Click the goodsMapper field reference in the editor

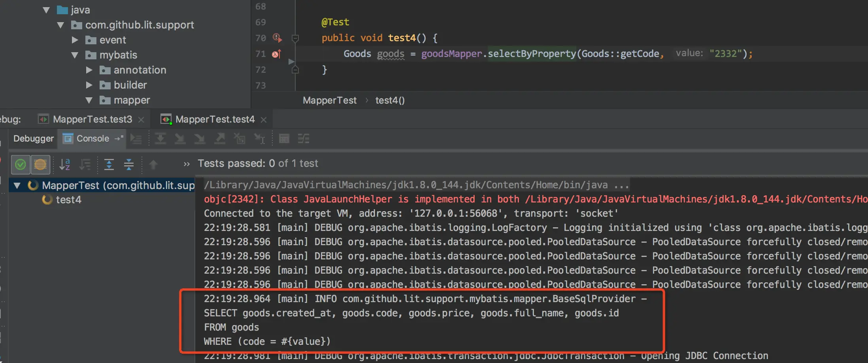pyautogui.click(x=451, y=54)
